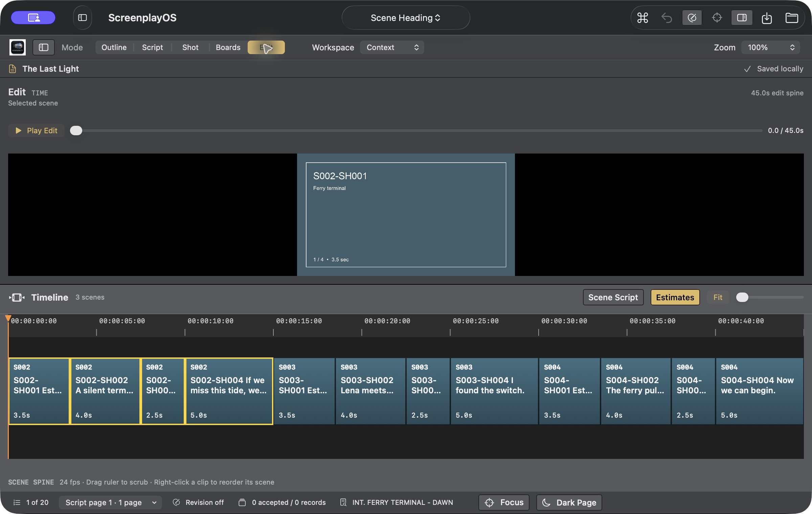
Task: Click the document icon beside The Last Light
Action: point(13,69)
